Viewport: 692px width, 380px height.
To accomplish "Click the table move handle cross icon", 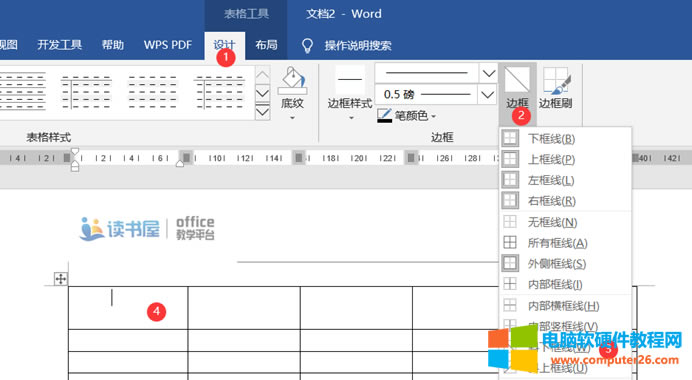I will (60, 278).
